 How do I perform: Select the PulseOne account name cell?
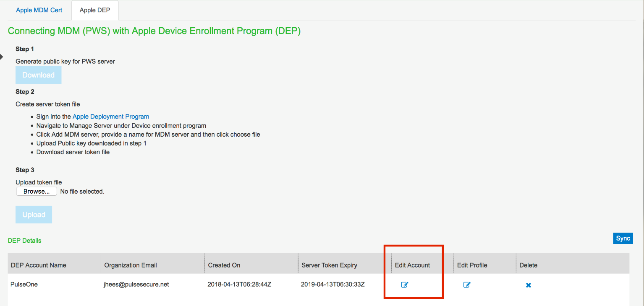click(24, 284)
